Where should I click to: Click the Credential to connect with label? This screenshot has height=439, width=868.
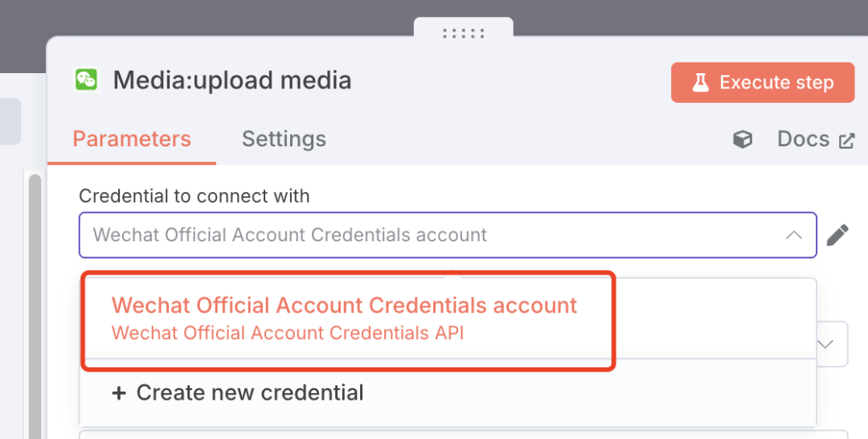point(194,195)
